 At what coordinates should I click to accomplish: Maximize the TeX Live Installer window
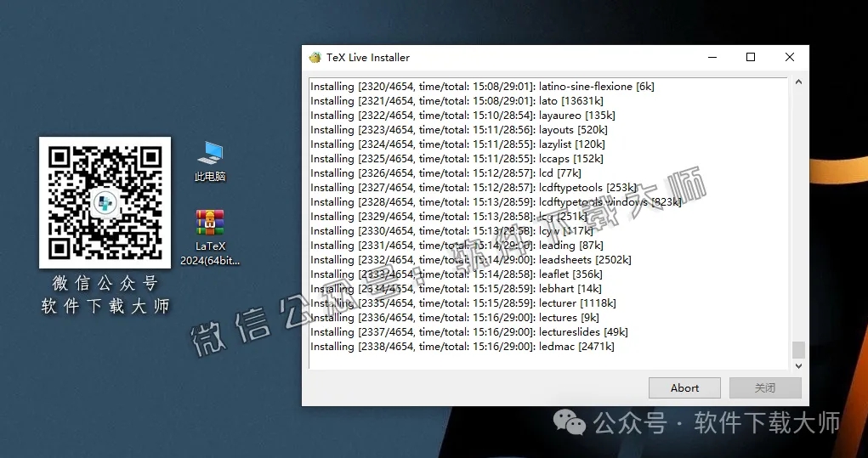pos(751,58)
